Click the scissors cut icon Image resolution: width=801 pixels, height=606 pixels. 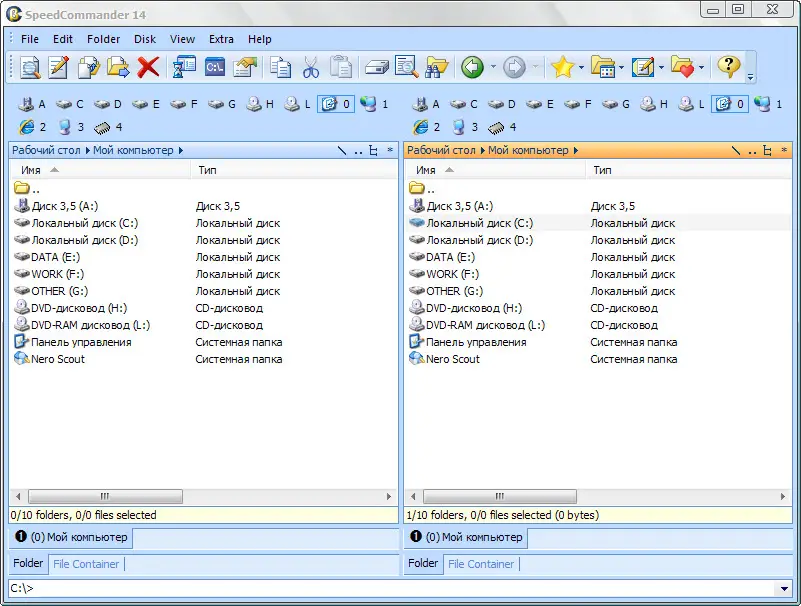[311, 67]
